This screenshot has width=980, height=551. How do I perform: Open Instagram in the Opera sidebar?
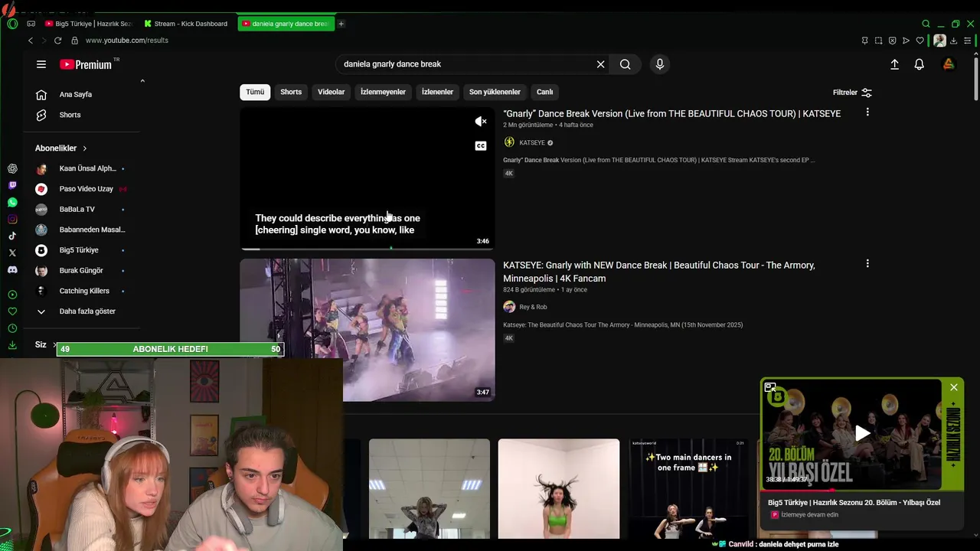pos(12,220)
